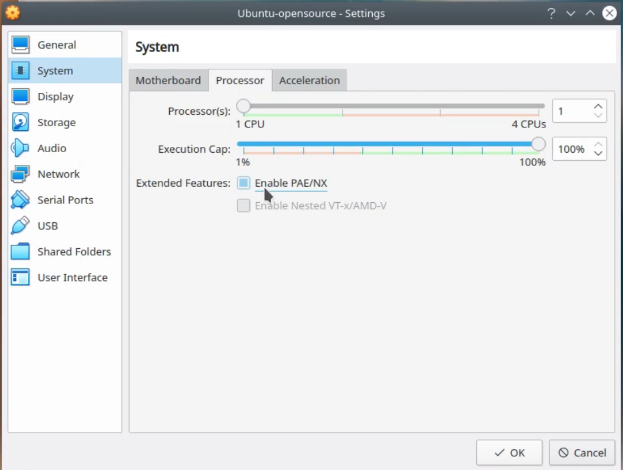Discard changes with the Cancel button

pos(582,453)
